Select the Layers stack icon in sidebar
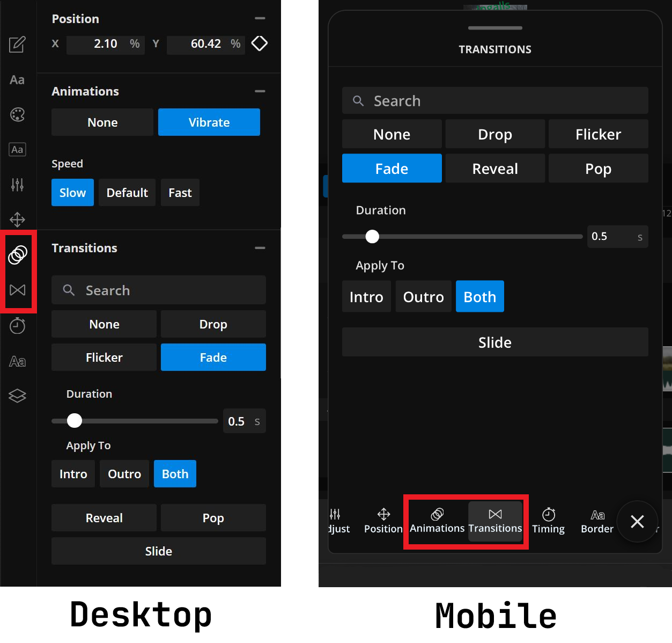This screenshot has height=643, width=672. (x=17, y=396)
